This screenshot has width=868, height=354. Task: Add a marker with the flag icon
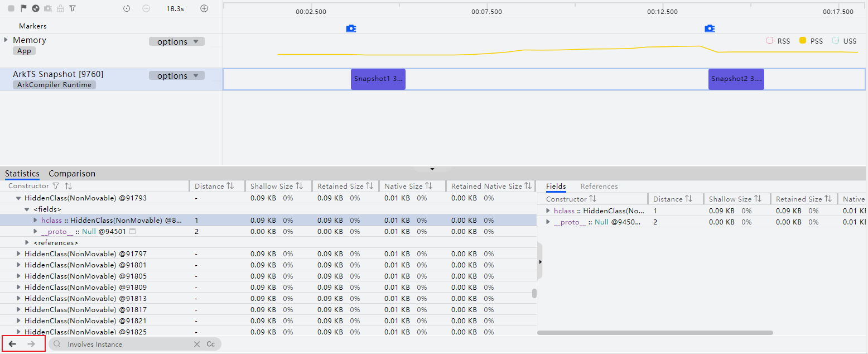[x=23, y=8]
